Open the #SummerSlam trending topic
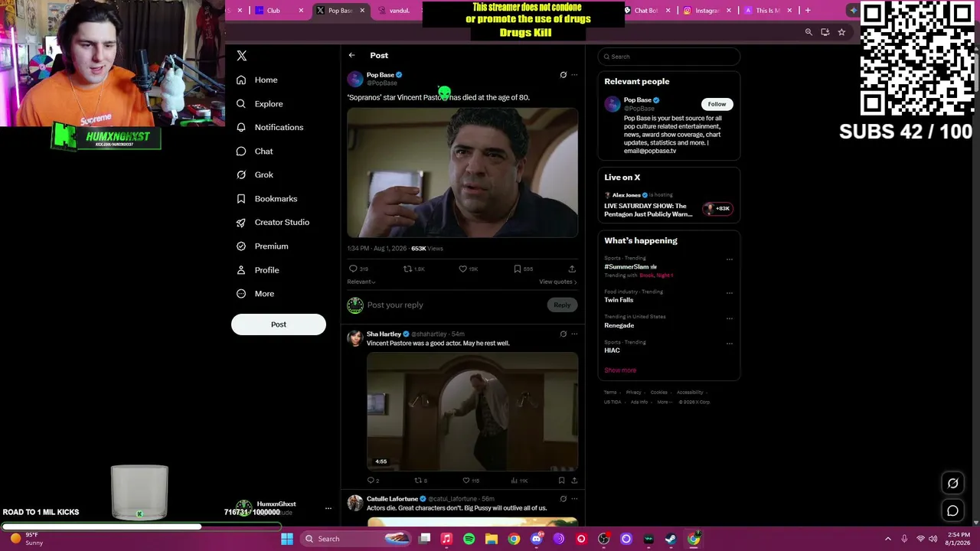Image resolution: width=980 pixels, height=551 pixels. pos(631,267)
